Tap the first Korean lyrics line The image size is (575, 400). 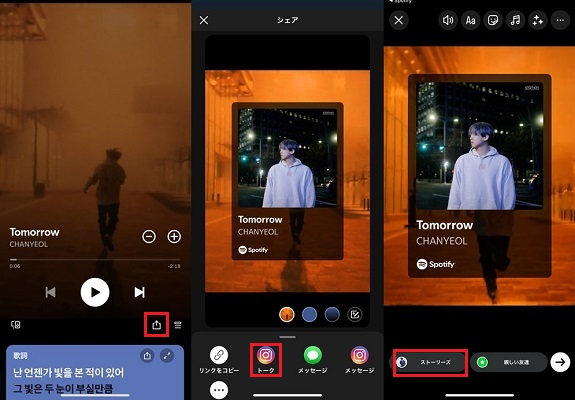(69, 373)
